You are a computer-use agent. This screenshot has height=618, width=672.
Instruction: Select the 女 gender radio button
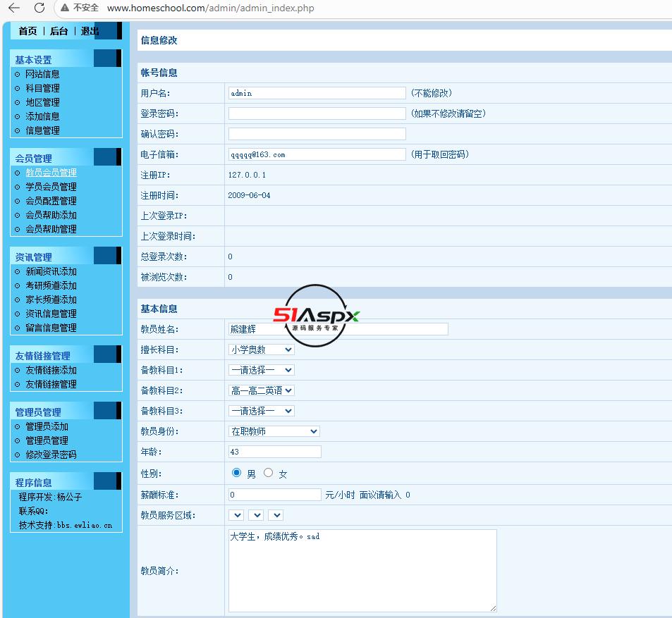268,472
